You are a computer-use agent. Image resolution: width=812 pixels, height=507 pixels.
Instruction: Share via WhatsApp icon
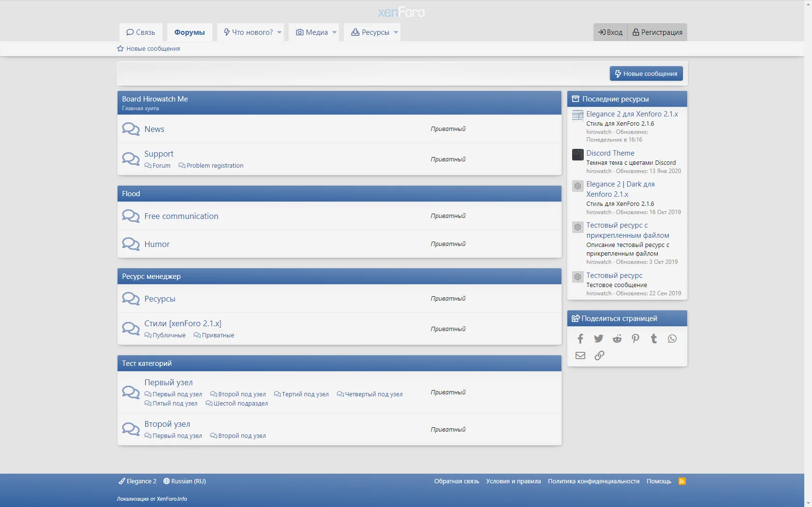[x=672, y=339]
